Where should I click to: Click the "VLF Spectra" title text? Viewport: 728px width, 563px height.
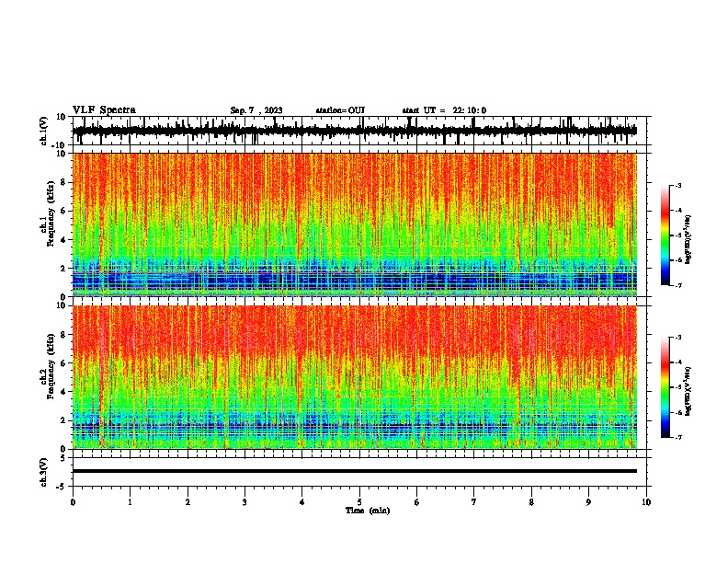point(104,110)
